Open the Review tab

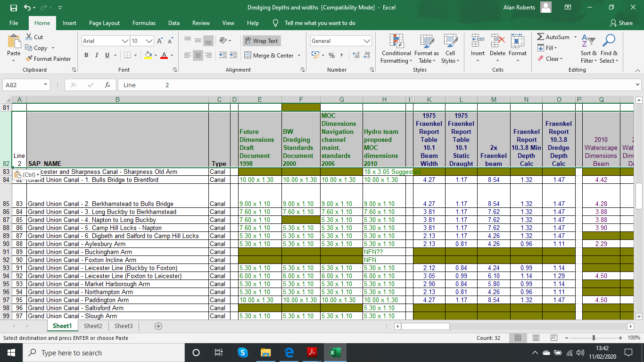coord(201,23)
